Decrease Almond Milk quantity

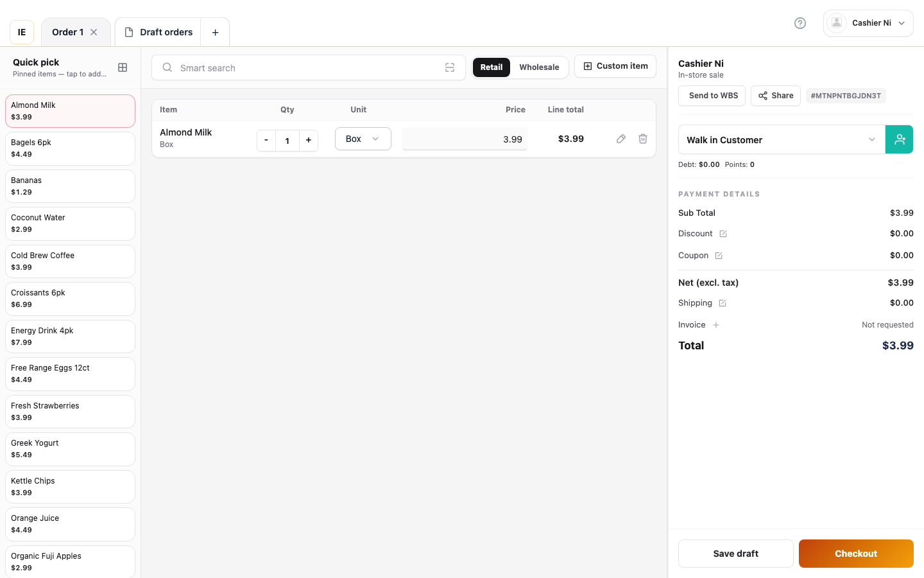click(x=266, y=140)
